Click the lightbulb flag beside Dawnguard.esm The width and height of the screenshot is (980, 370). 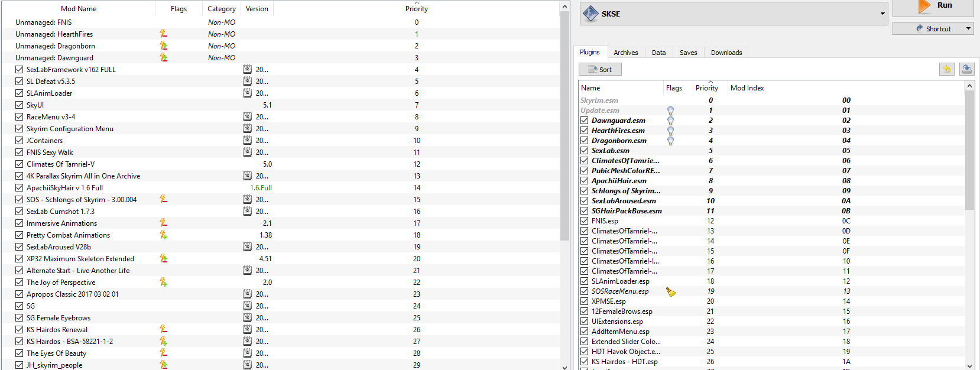tap(670, 121)
